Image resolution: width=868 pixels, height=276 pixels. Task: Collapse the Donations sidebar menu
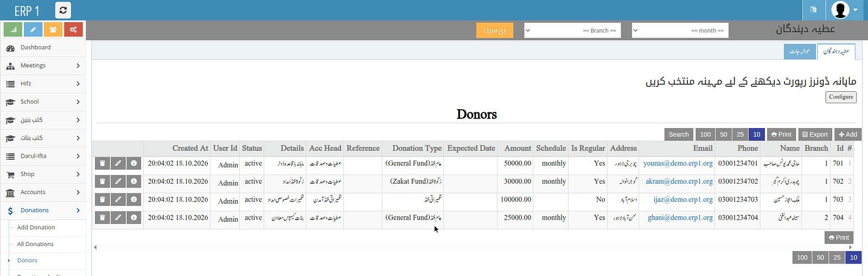click(x=43, y=210)
